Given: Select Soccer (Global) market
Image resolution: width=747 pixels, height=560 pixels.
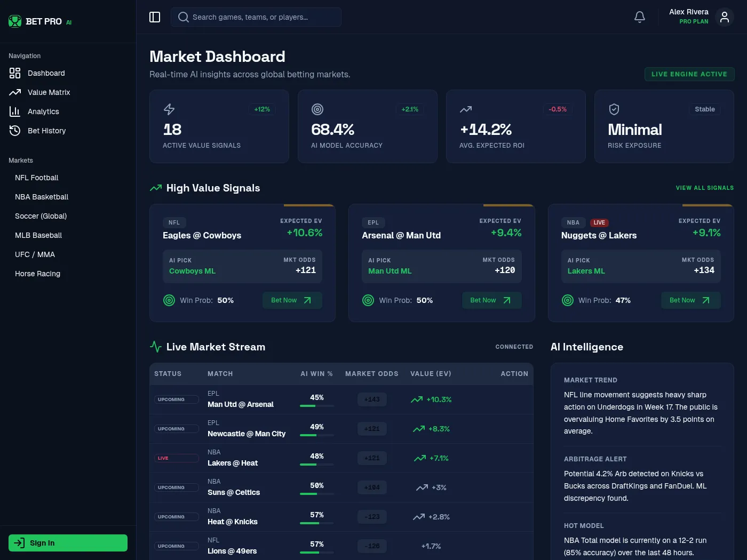Looking at the screenshot, I should point(68,216).
